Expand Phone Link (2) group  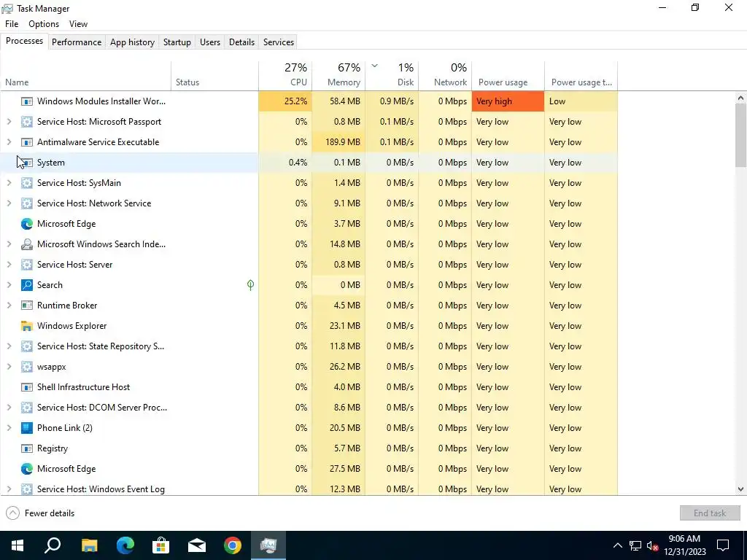(x=9, y=428)
